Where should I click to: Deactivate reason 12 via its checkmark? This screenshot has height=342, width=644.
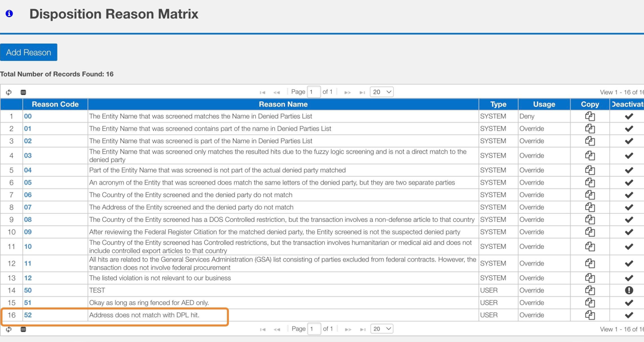[x=629, y=278]
